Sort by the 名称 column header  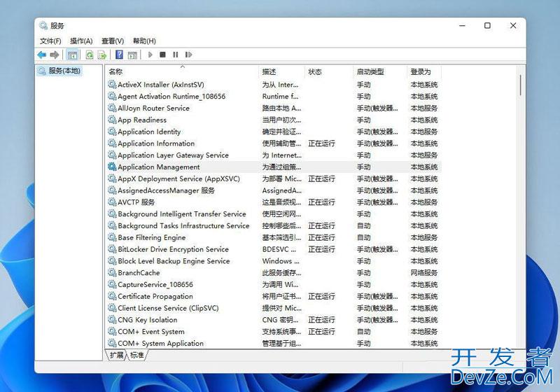point(182,72)
